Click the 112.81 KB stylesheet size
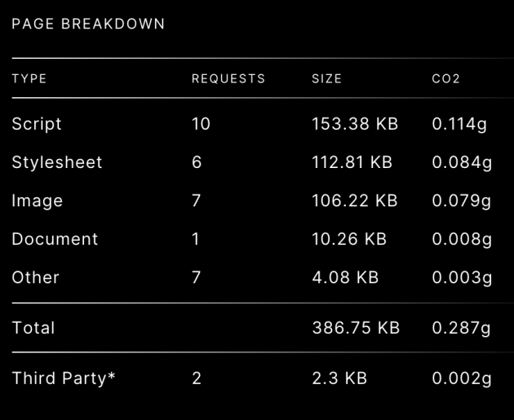This screenshot has height=420, width=514. click(352, 162)
